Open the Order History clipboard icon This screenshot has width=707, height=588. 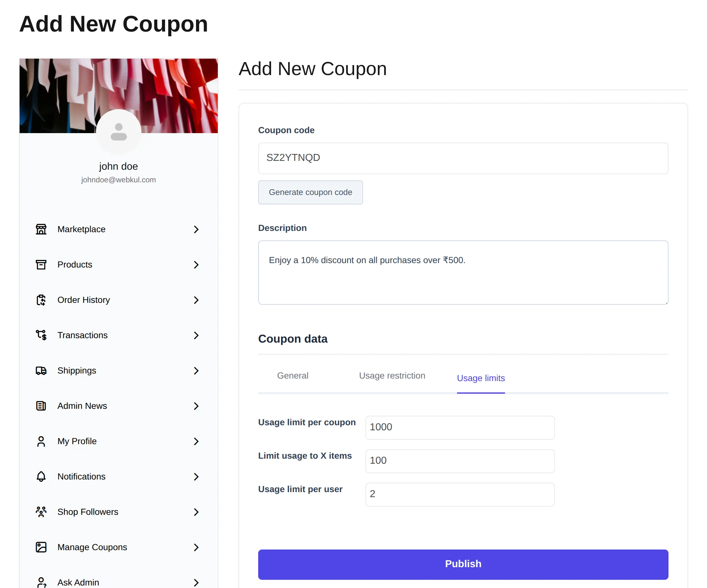[41, 300]
